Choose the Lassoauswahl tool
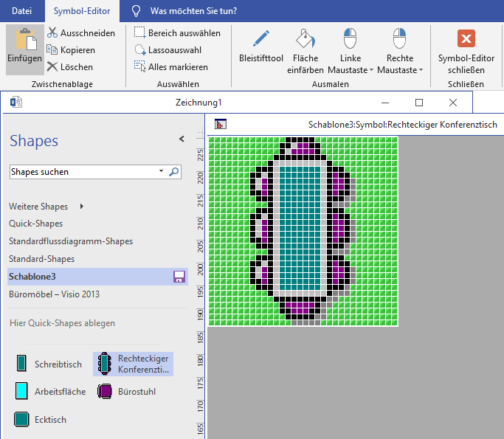This screenshot has height=439, width=504. coord(168,50)
